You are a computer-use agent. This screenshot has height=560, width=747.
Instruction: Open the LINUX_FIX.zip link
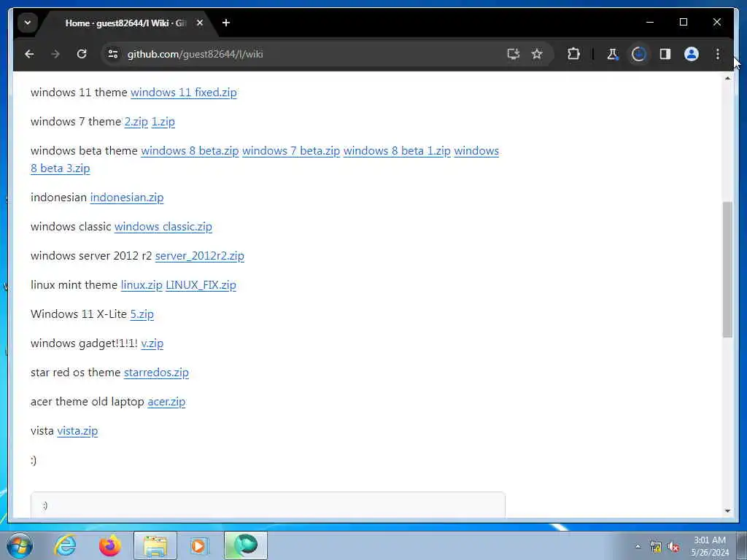point(201,285)
